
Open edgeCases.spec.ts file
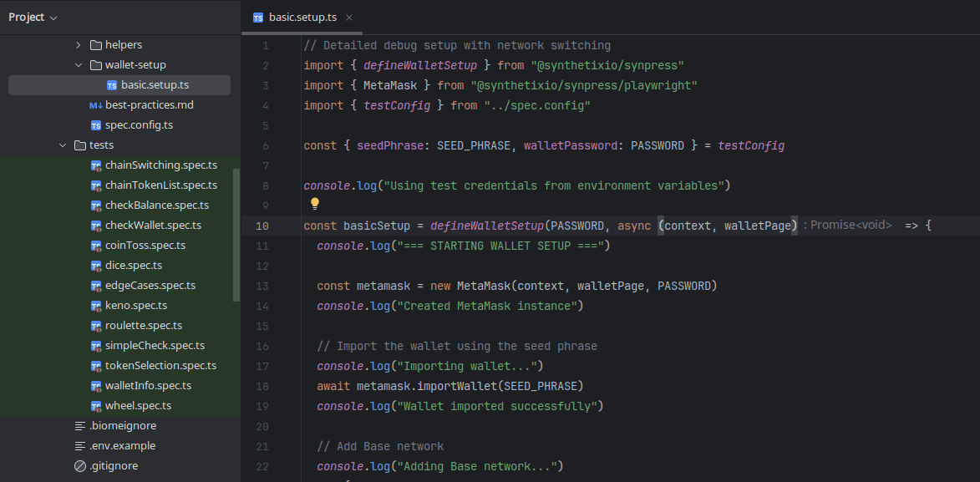[150, 286]
